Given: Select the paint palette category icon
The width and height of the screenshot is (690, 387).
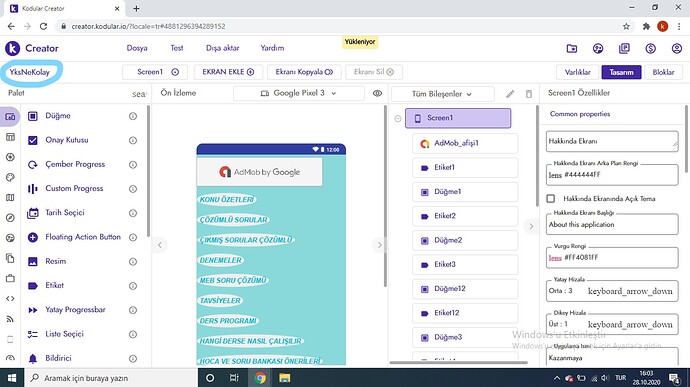Looking at the screenshot, I should pyautogui.click(x=10, y=177).
